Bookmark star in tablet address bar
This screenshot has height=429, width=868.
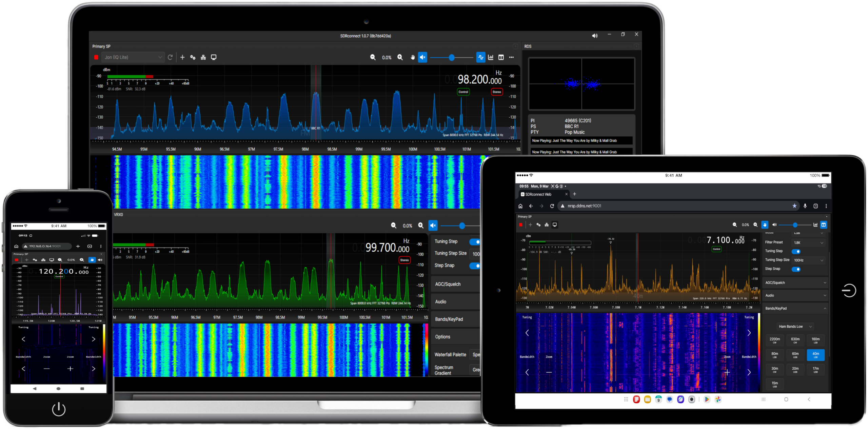click(794, 206)
